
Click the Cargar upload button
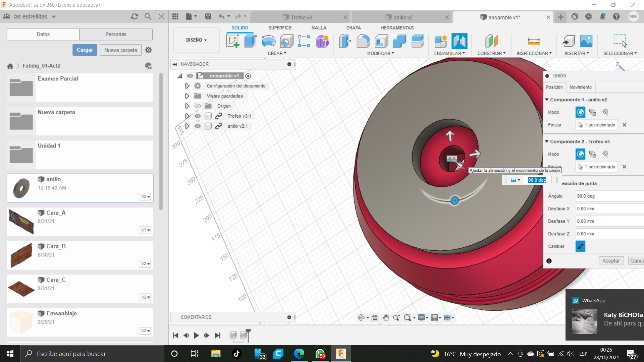click(x=85, y=50)
